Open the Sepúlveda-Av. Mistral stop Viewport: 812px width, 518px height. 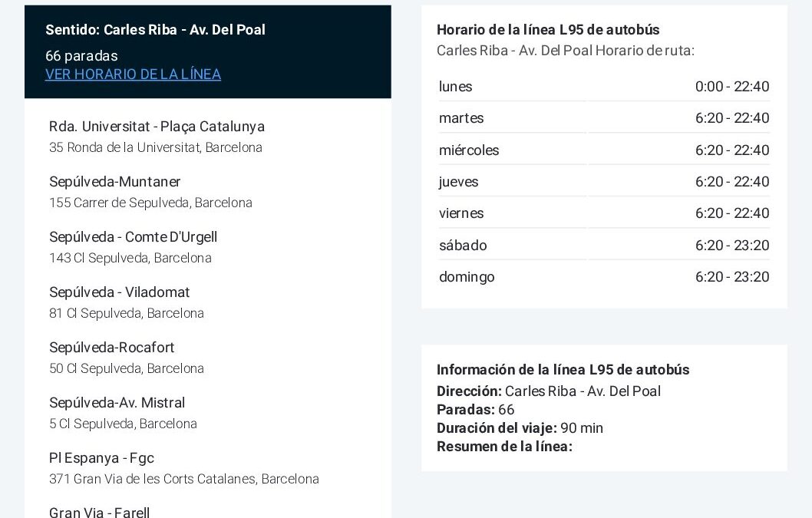coord(117,403)
